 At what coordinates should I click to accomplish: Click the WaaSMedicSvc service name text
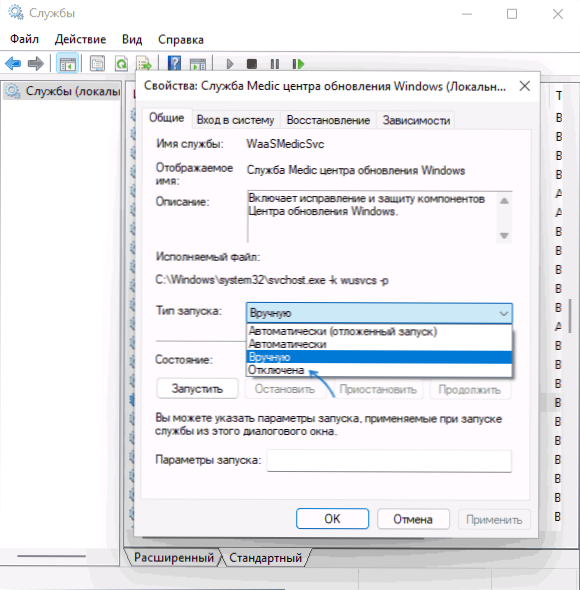click(x=285, y=144)
